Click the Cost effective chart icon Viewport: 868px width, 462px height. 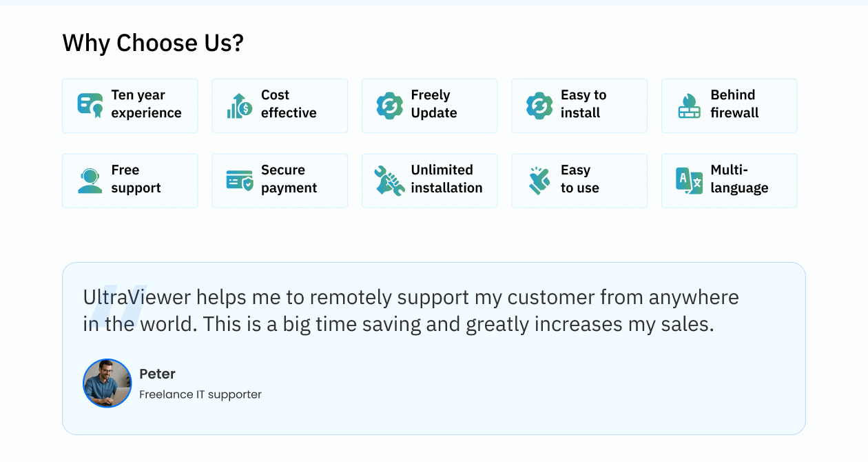click(240, 106)
